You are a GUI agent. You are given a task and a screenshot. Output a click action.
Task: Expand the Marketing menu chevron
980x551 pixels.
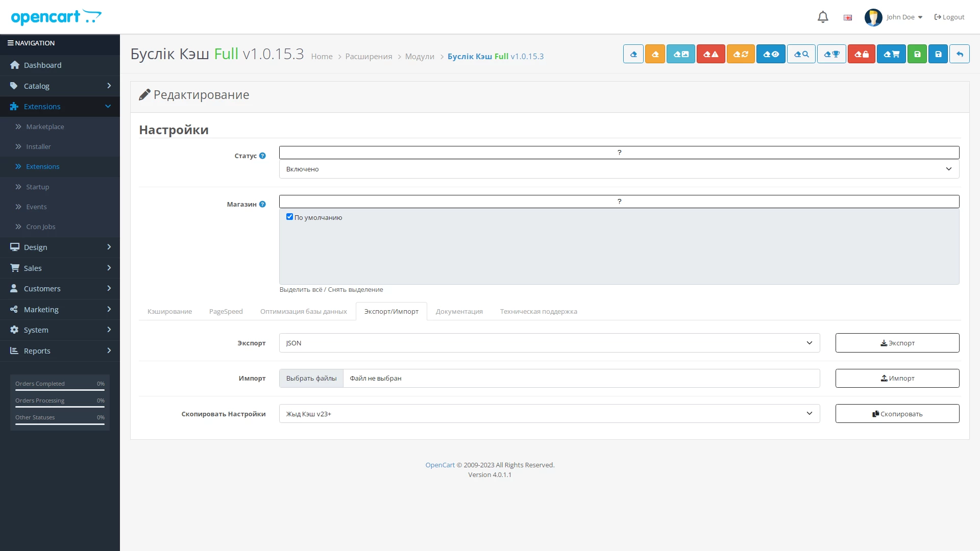109,309
